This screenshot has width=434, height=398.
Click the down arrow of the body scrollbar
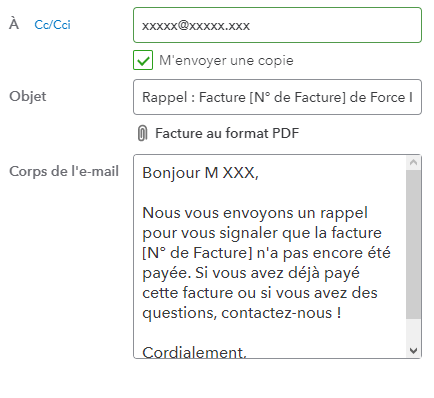click(414, 351)
